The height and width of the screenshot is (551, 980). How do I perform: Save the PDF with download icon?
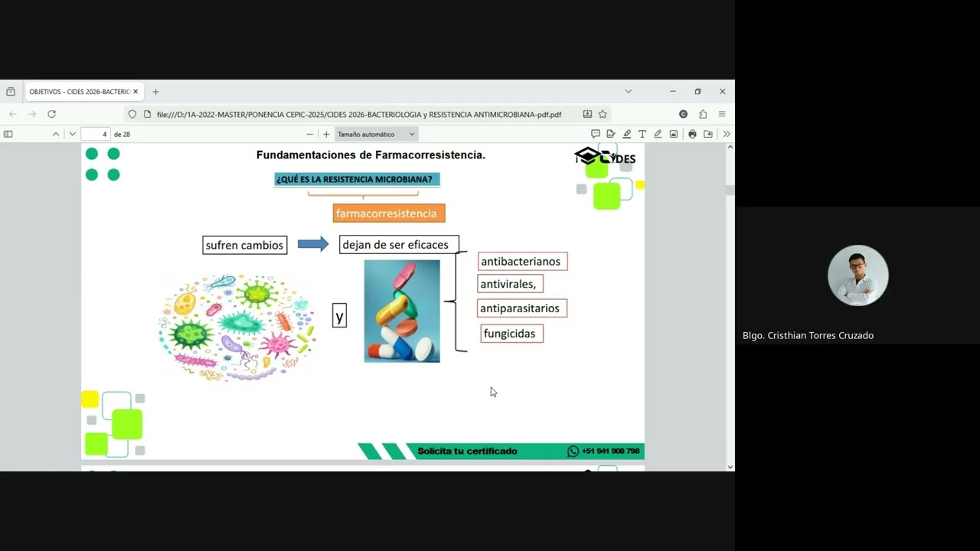[x=708, y=134]
